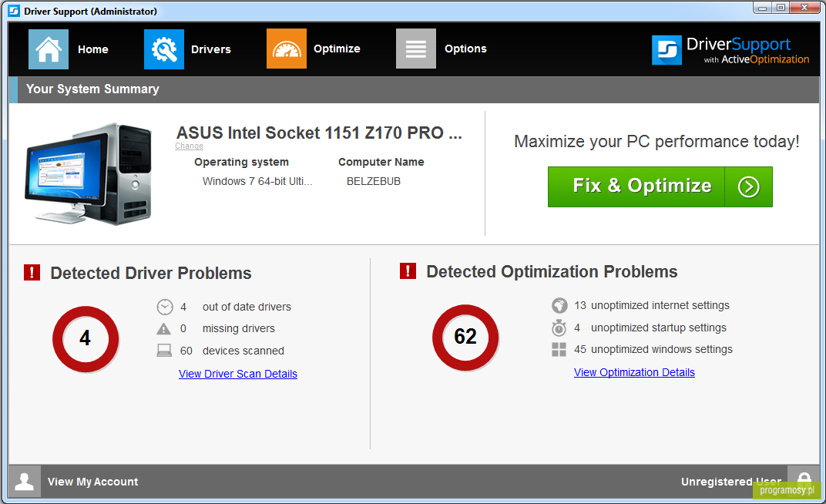The image size is (826, 504).
Task: Click the clock icon for out of date drivers
Action: [x=165, y=307]
